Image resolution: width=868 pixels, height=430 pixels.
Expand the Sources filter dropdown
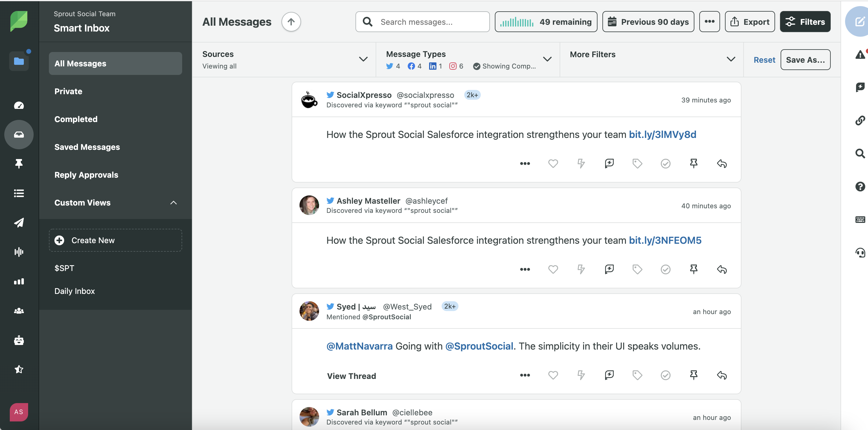[363, 59]
